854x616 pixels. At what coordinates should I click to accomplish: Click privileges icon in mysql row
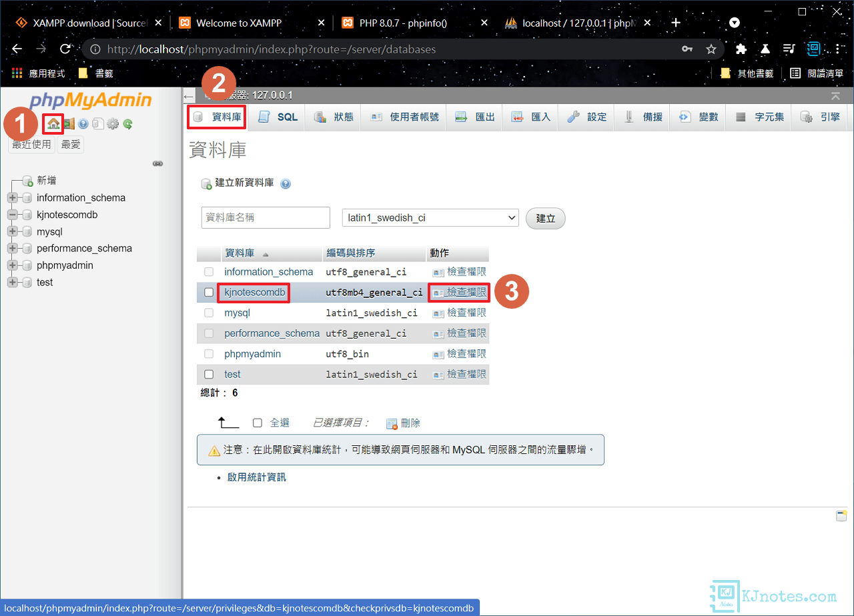[x=438, y=313]
